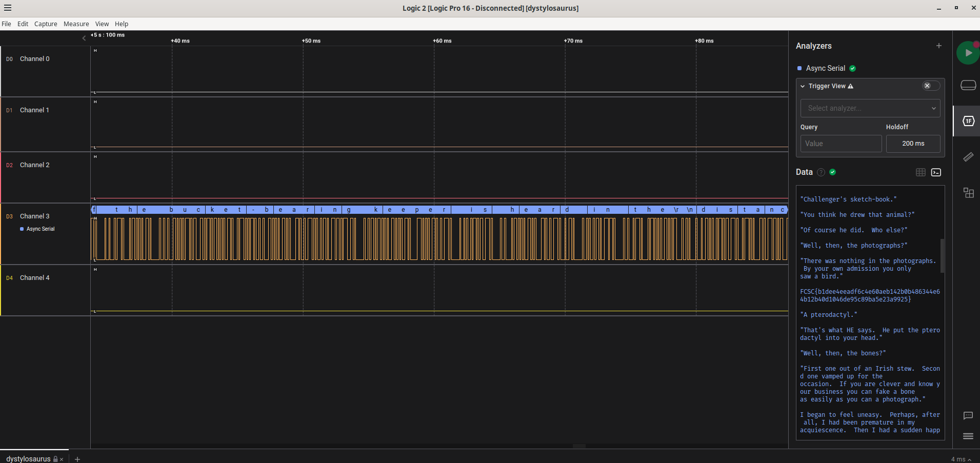Image resolution: width=980 pixels, height=463 pixels.
Task: Add a new session tab
Action: (x=77, y=459)
